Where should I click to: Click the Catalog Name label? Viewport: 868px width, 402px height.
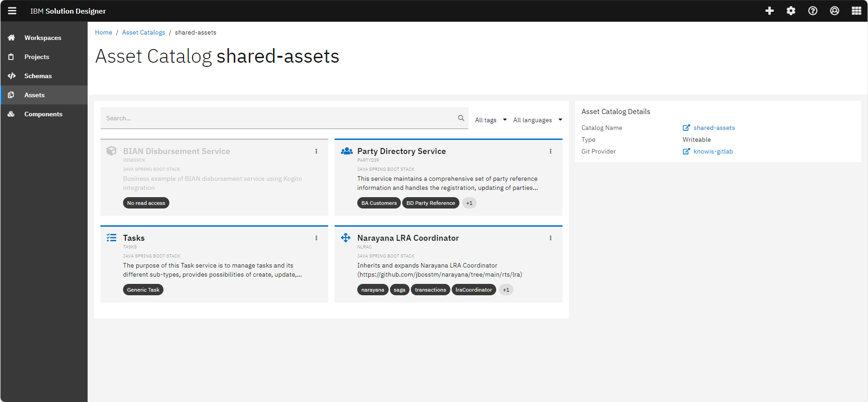tap(602, 128)
